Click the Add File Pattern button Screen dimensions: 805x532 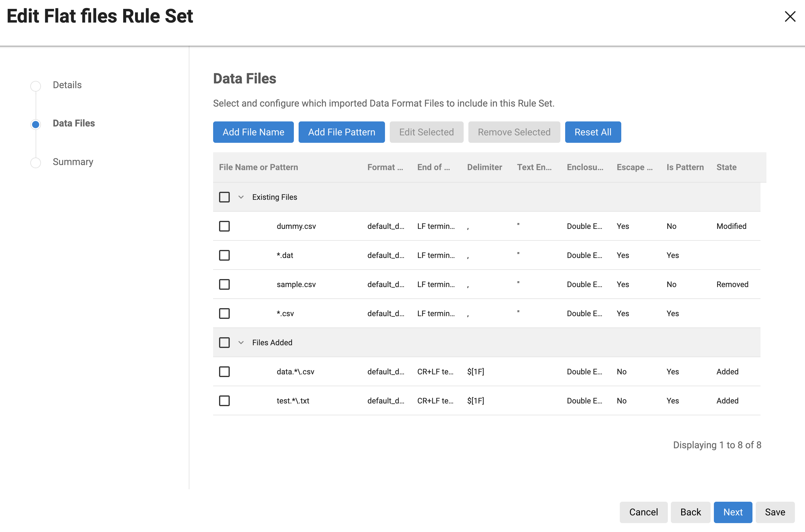(x=341, y=132)
